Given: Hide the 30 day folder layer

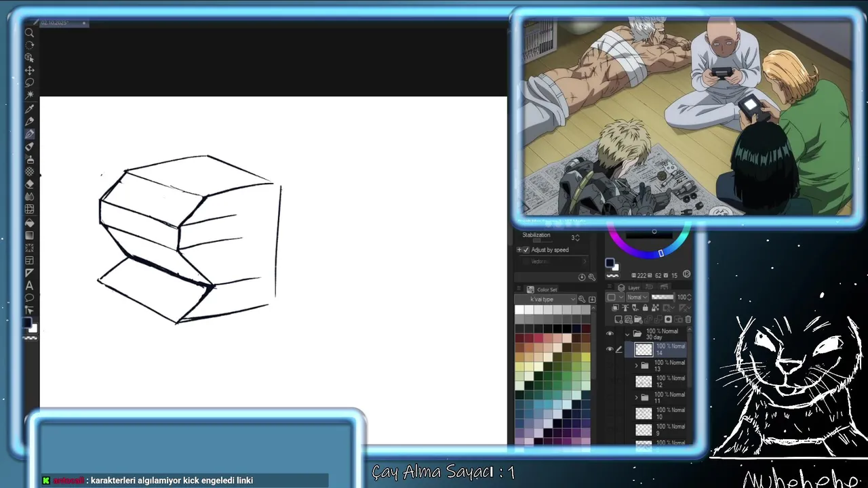Looking at the screenshot, I should [x=610, y=333].
